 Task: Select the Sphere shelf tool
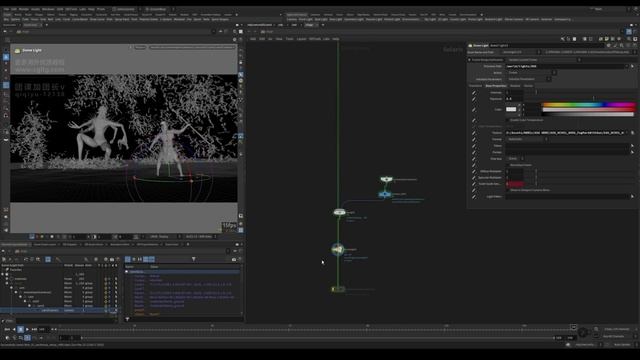click(x=16, y=19)
